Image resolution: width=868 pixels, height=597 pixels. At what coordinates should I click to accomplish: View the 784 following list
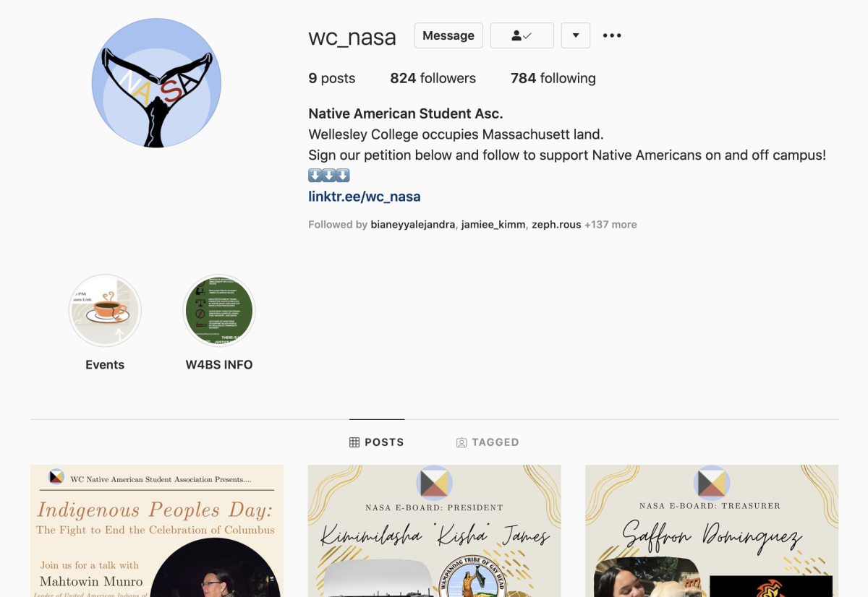click(x=553, y=78)
